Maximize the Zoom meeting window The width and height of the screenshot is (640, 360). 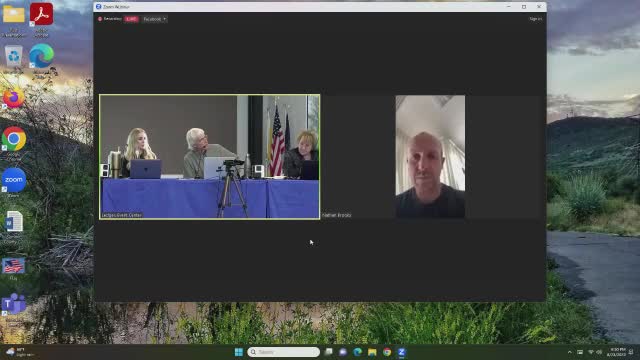tap(524, 7)
